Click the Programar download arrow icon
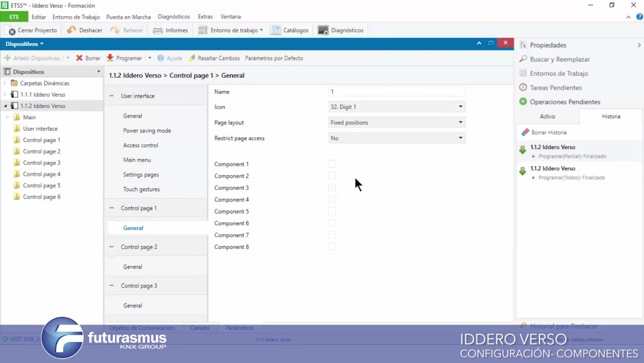 tap(110, 58)
